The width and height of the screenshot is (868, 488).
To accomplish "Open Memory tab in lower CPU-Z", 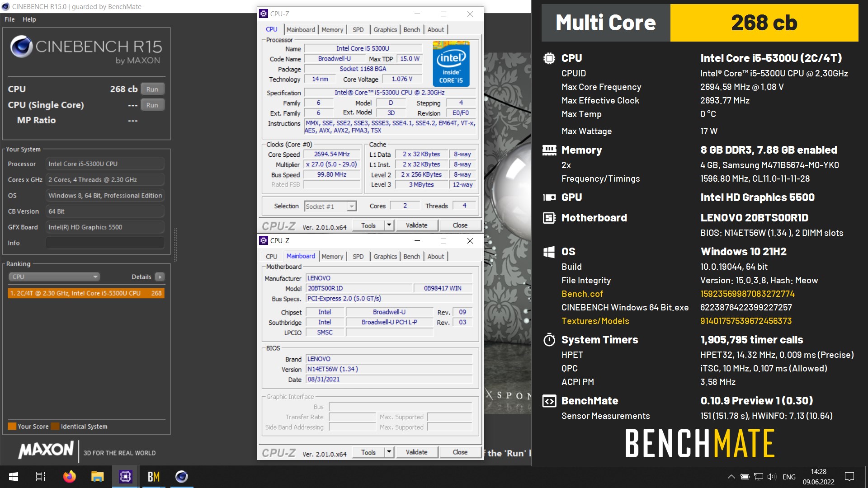I will (x=332, y=256).
